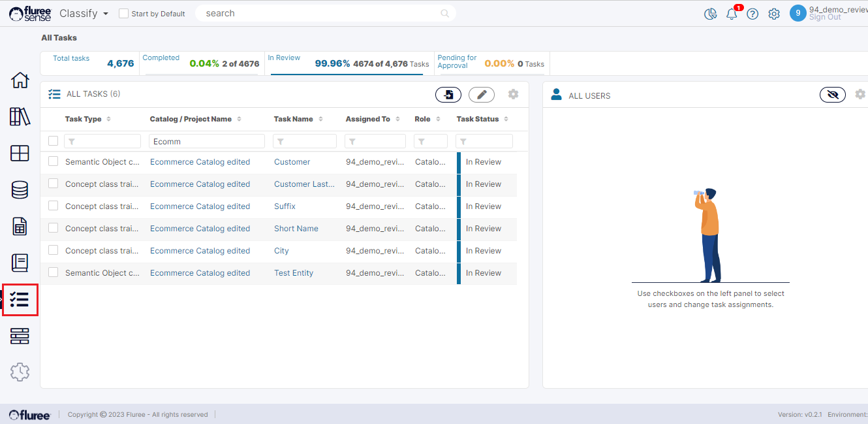Screen dimensions: 868x424
Task: Expand the Classify dropdown menu
Action: tap(84, 13)
